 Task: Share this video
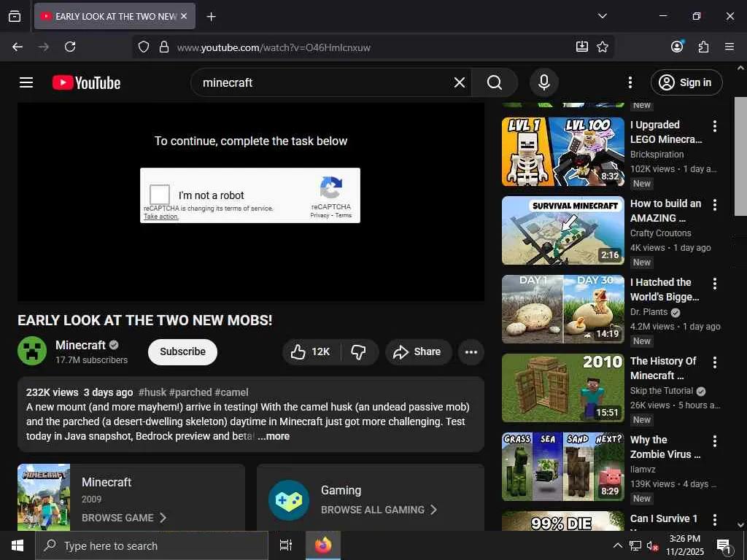point(417,352)
